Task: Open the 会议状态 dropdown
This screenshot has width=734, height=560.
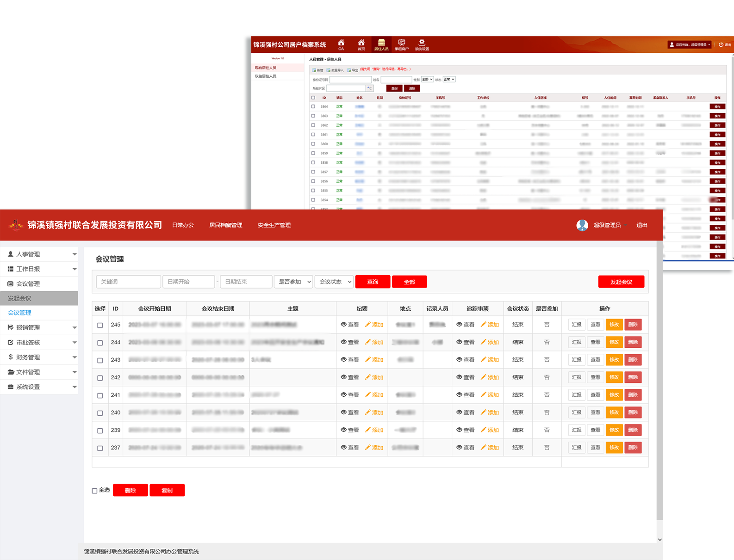Action: 334,282
